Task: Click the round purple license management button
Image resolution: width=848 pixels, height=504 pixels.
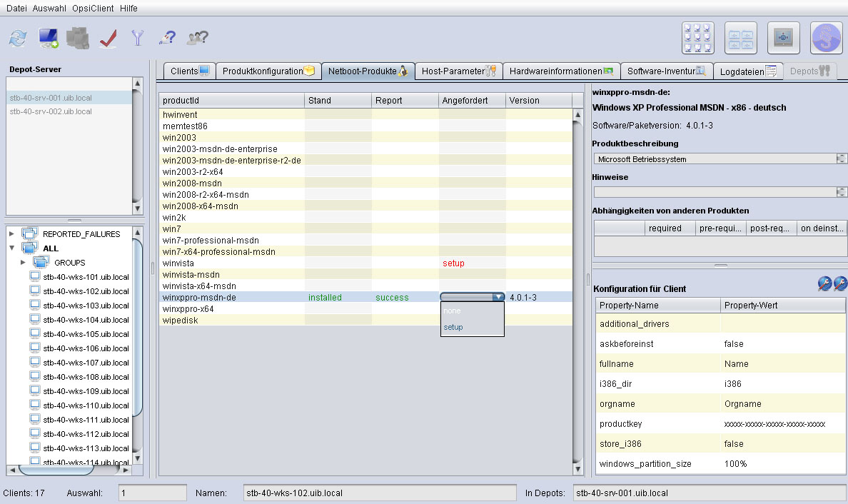Action: pyautogui.click(x=826, y=38)
